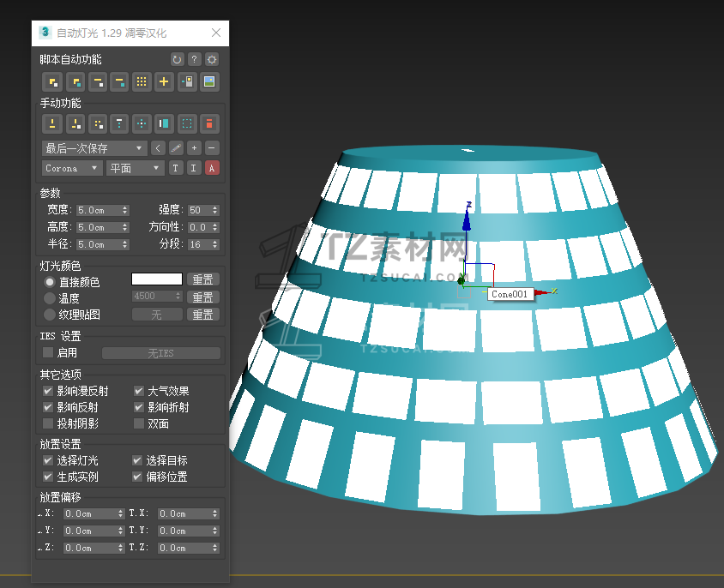Click the yellow plus icon
724x588 pixels.
[165, 82]
